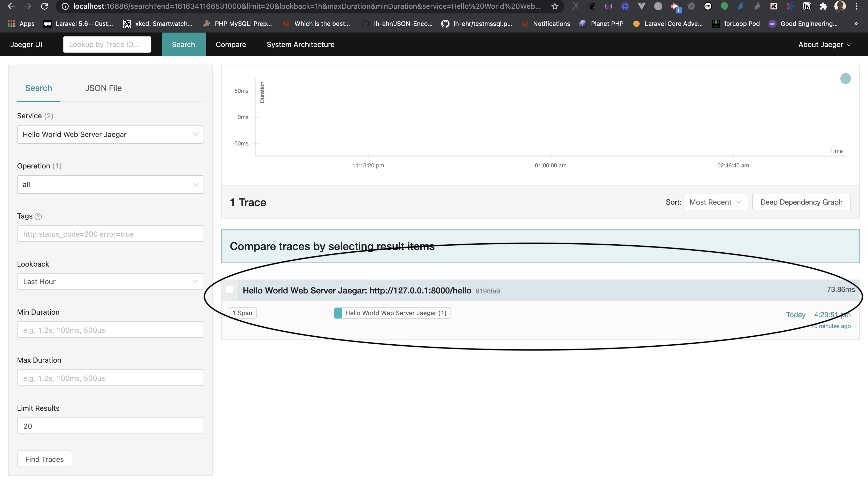Image resolution: width=868 pixels, height=481 pixels.
Task: Click the page reload icon
Action: pos(45,6)
